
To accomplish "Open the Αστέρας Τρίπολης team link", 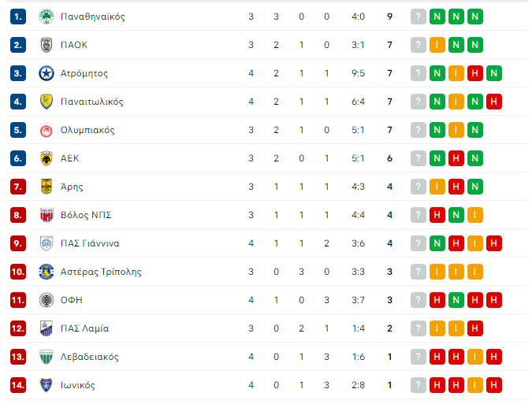I will pos(101,272).
